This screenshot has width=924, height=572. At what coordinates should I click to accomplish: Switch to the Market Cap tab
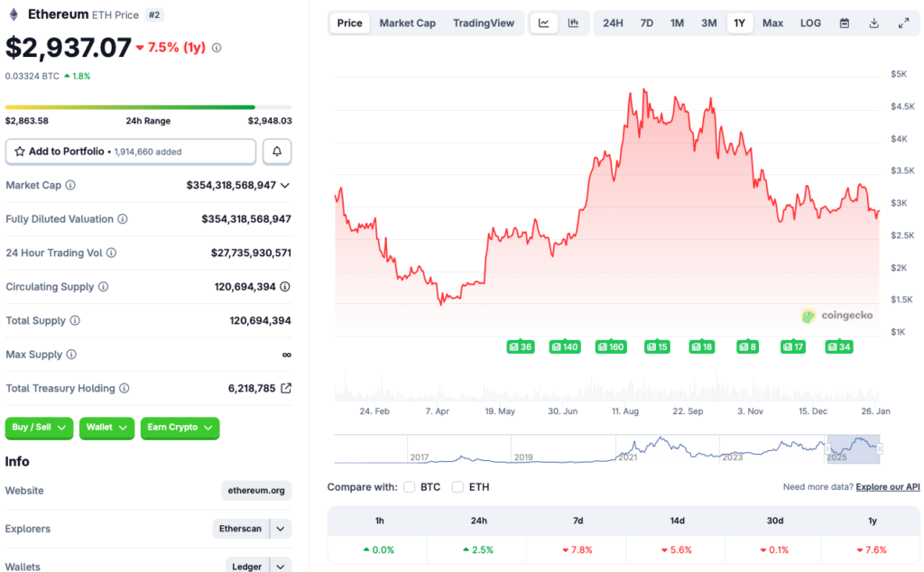click(407, 23)
